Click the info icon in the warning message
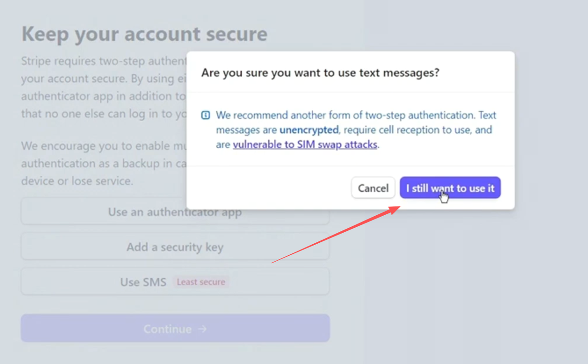The height and width of the screenshot is (364, 588). point(206,115)
